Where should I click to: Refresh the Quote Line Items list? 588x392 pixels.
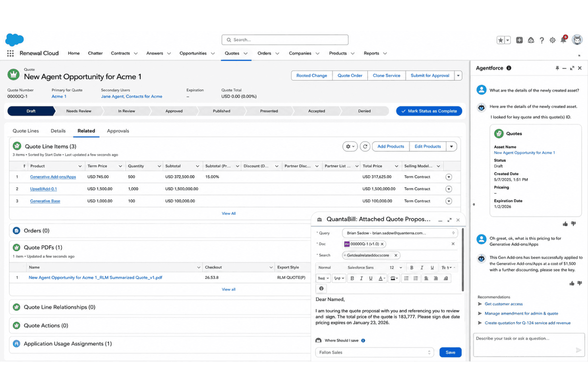[x=365, y=147]
